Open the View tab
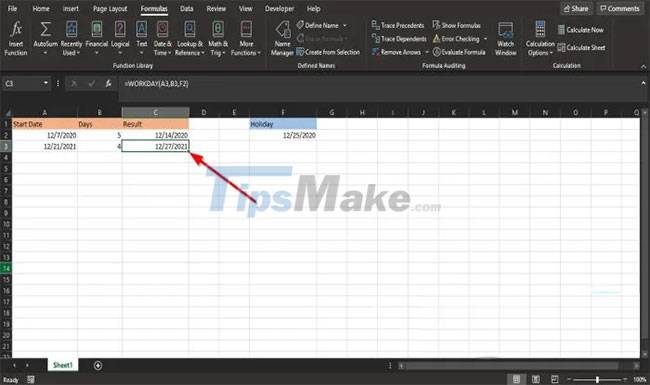 pyautogui.click(x=245, y=8)
